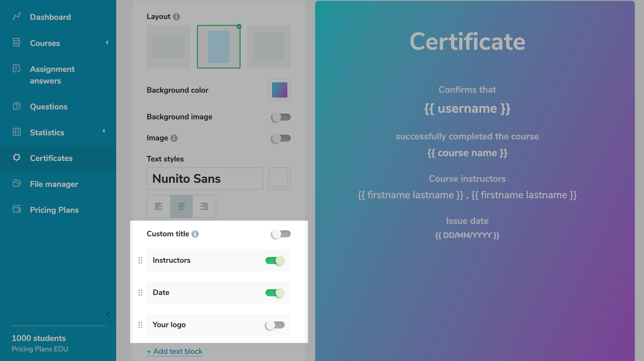
Task: Click the Add text block link
Action: pos(175,351)
